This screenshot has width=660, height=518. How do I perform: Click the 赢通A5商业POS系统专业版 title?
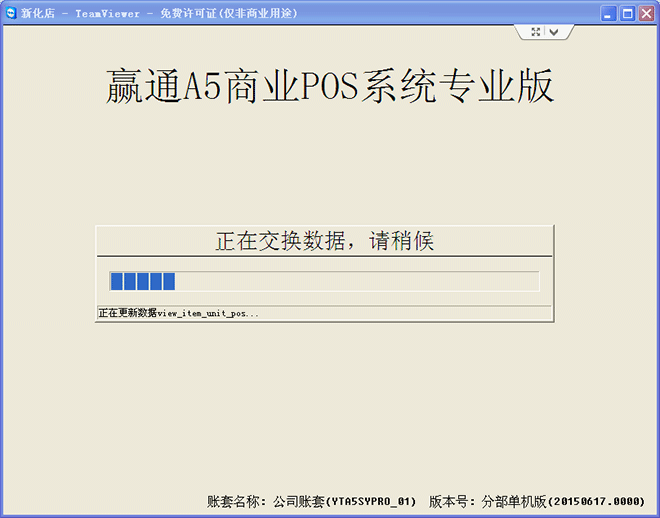tap(330, 86)
